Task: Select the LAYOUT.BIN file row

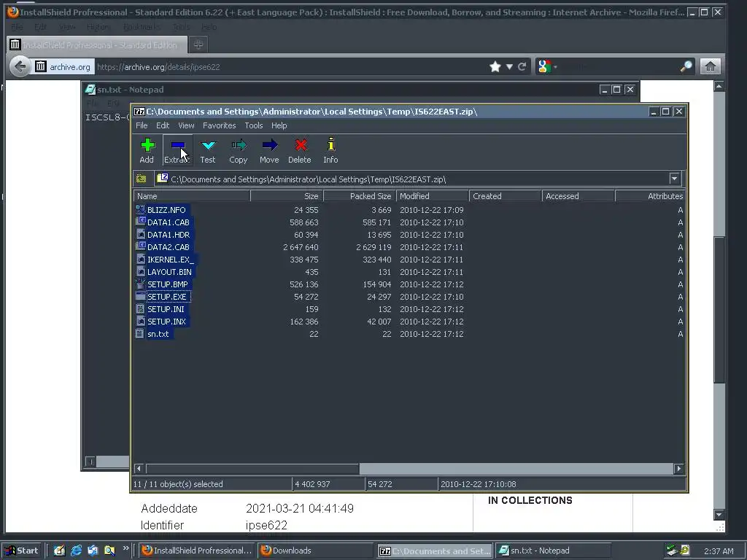Action: (409, 271)
